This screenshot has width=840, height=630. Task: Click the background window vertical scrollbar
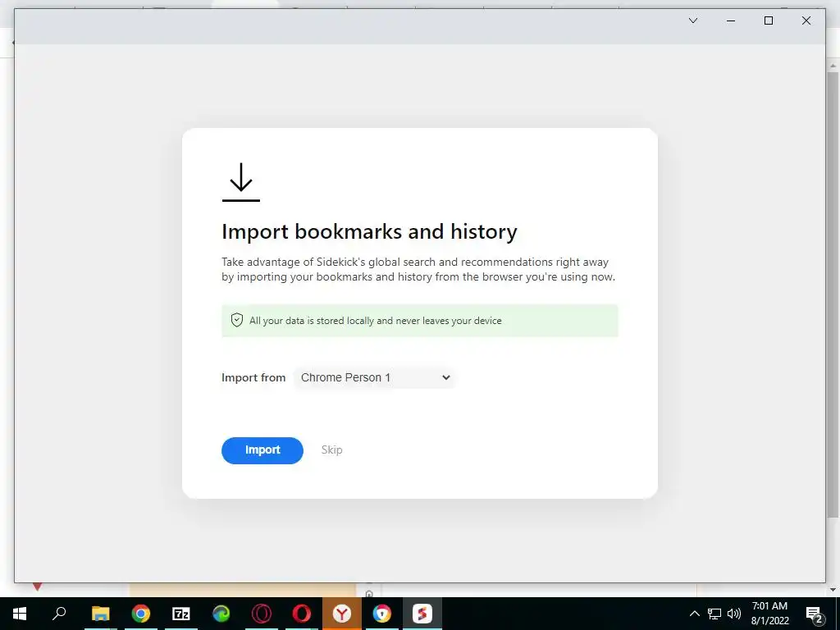(833, 294)
